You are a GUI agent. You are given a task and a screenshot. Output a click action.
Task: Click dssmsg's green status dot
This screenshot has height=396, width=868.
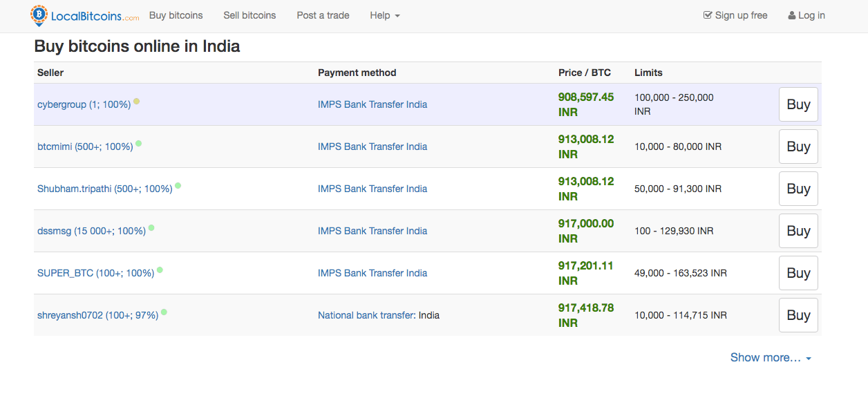pos(151,227)
